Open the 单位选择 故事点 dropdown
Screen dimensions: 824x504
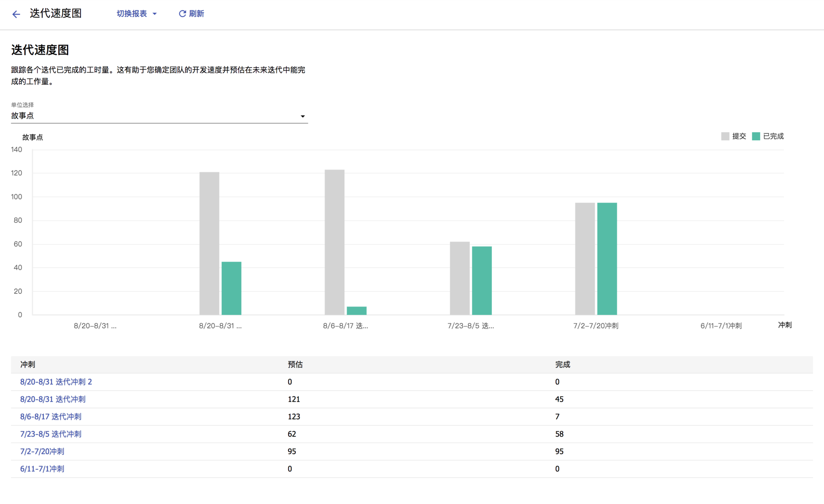[159, 116]
